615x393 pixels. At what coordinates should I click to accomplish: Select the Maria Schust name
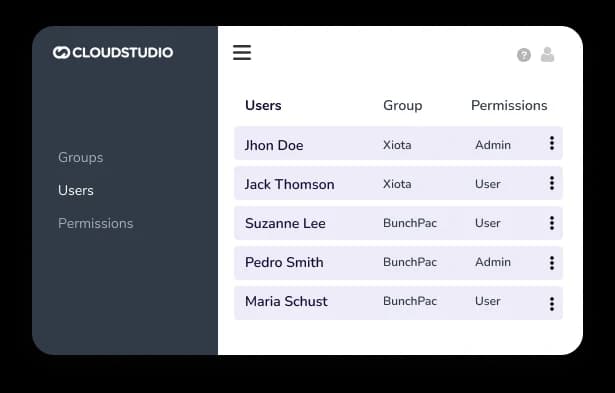click(286, 302)
